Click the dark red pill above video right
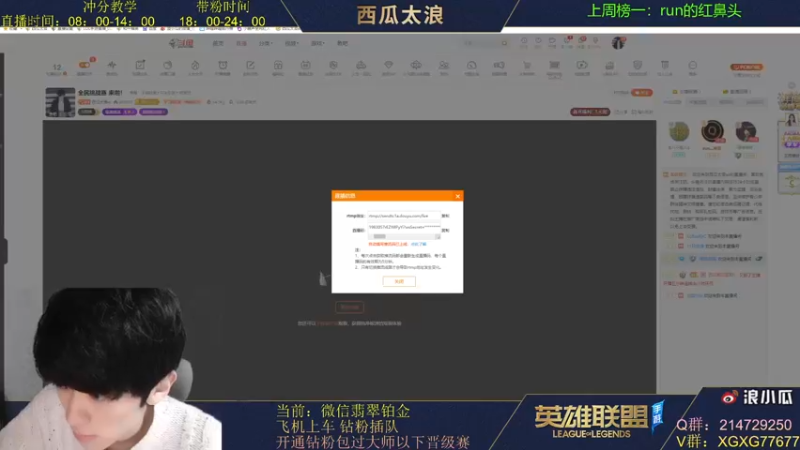Screen dimensions: 800x450 (590, 112)
